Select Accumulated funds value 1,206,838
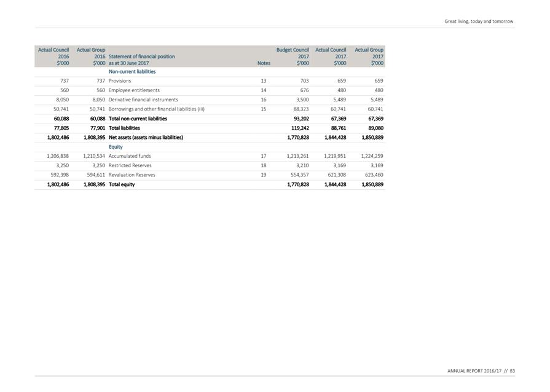Viewport: 550px width, 392px height. [x=58, y=156]
